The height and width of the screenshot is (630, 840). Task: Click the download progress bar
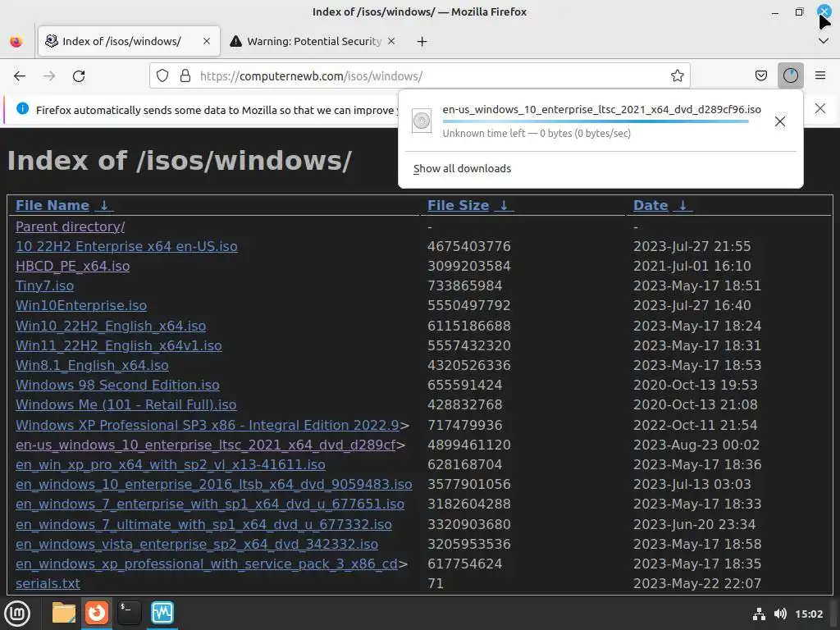click(596, 121)
